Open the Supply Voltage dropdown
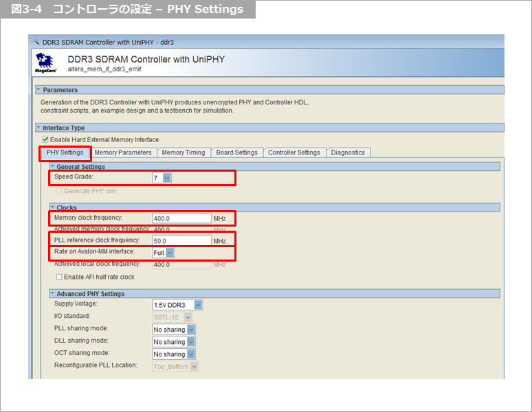Image resolution: width=532 pixels, height=412 pixels. pyautogui.click(x=177, y=306)
